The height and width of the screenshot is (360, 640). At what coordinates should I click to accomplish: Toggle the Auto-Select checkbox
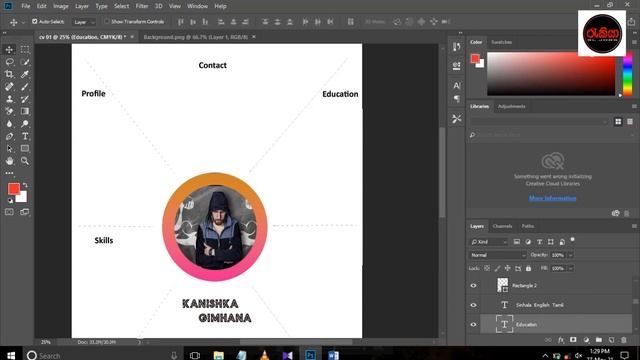[35, 22]
